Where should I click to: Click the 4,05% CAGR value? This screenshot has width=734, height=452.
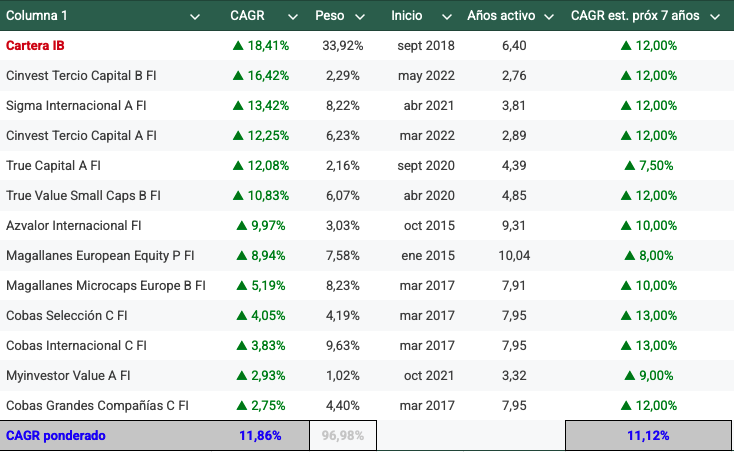[261, 315]
